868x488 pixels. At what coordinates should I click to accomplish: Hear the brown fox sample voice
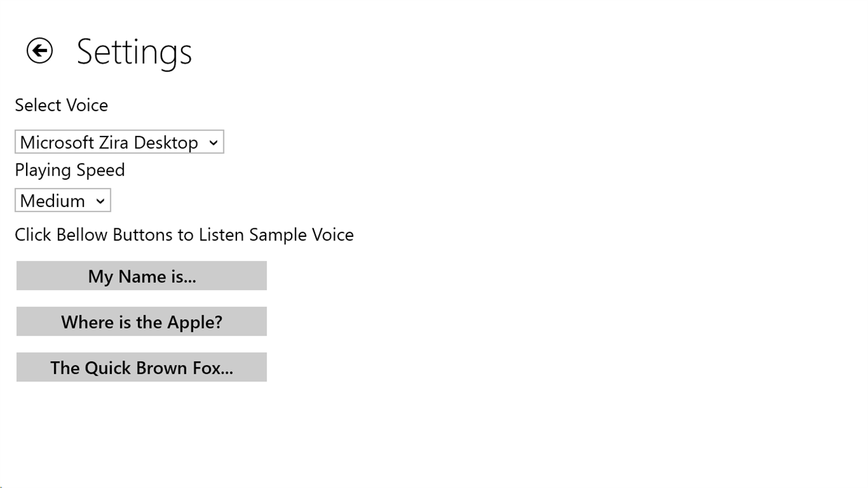click(x=141, y=368)
